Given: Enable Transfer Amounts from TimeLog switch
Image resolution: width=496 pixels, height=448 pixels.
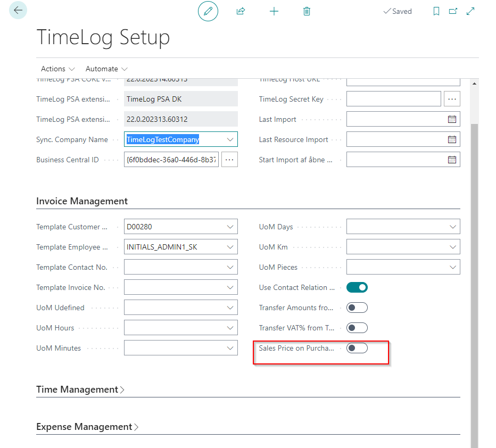Looking at the screenshot, I should point(357,308).
